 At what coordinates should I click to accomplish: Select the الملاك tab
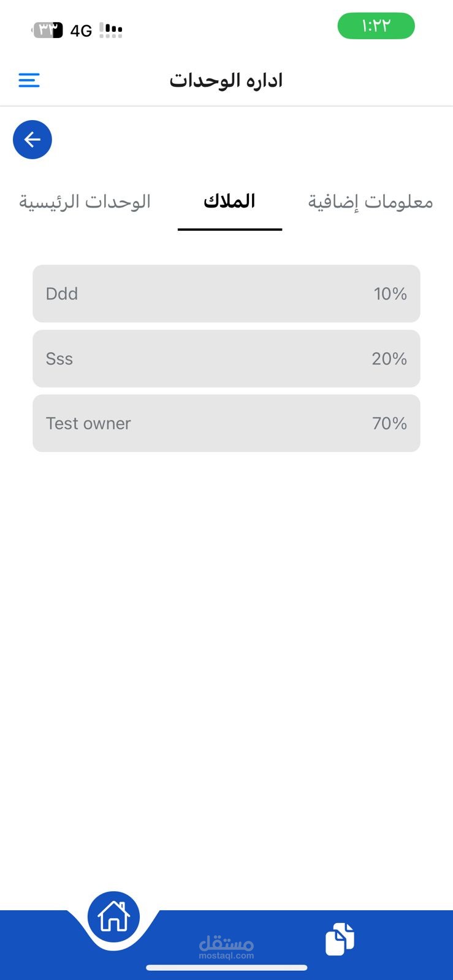point(229,202)
